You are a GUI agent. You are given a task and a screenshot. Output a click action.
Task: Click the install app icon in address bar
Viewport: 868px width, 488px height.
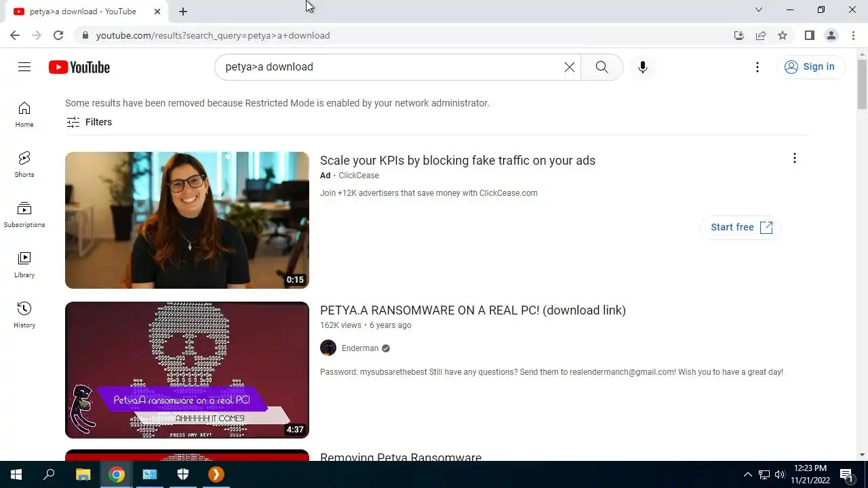point(739,35)
